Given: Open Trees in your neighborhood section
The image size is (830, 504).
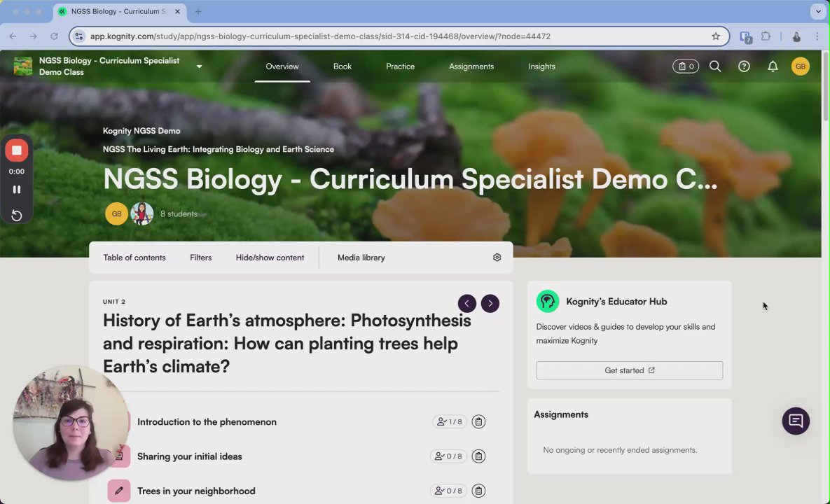Looking at the screenshot, I should click(x=196, y=491).
